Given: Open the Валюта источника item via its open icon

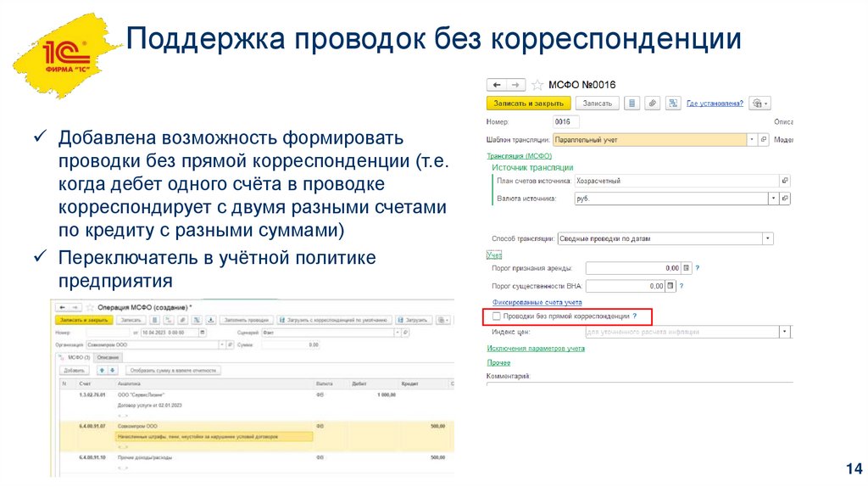Looking at the screenshot, I should tap(785, 198).
